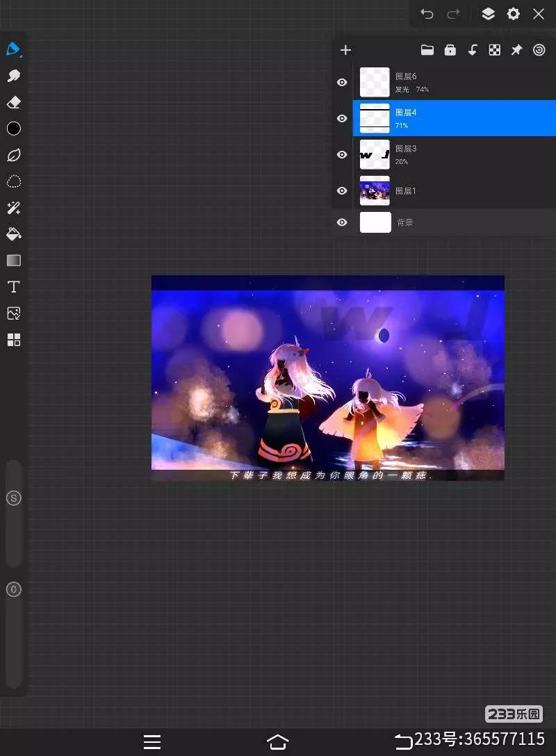Click the 图层4 layer name
Screen dimensions: 556x756
[x=406, y=113]
